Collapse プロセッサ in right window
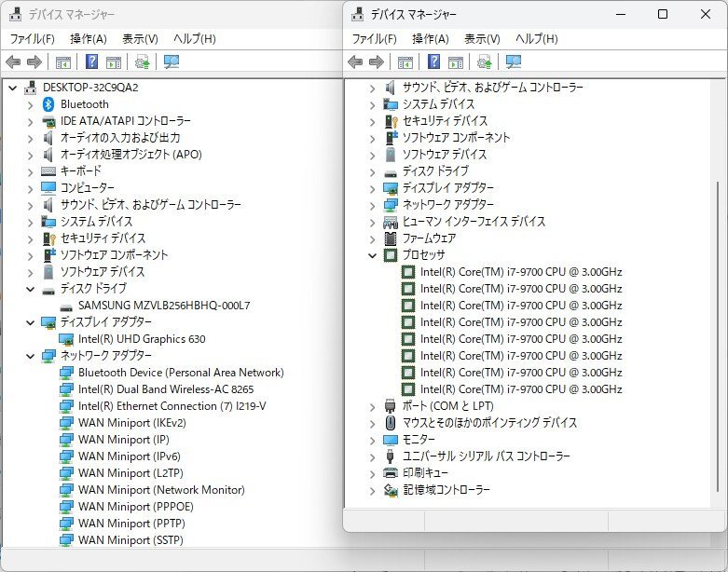Image resolution: width=728 pixels, height=572 pixels. click(x=372, y=255)
